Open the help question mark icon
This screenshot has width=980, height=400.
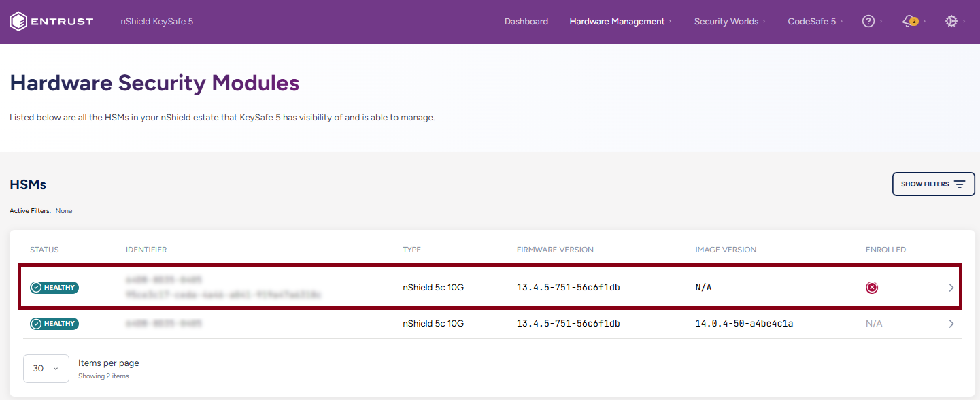tap(868, 22)
